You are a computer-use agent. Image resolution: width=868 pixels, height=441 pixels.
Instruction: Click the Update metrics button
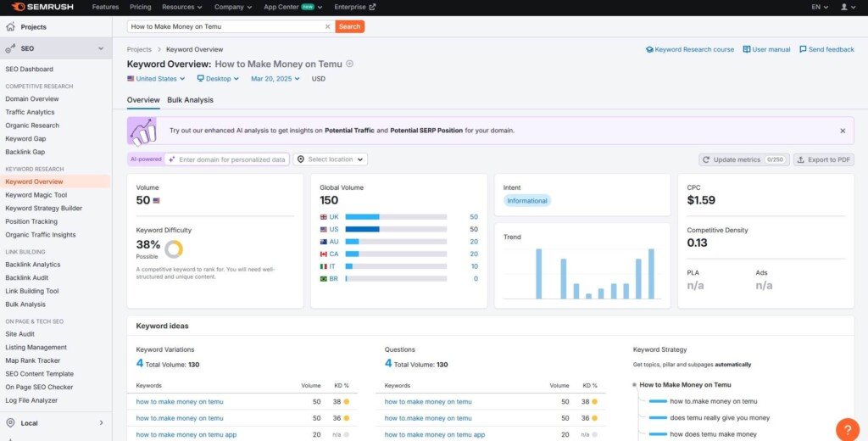(744, 159)
